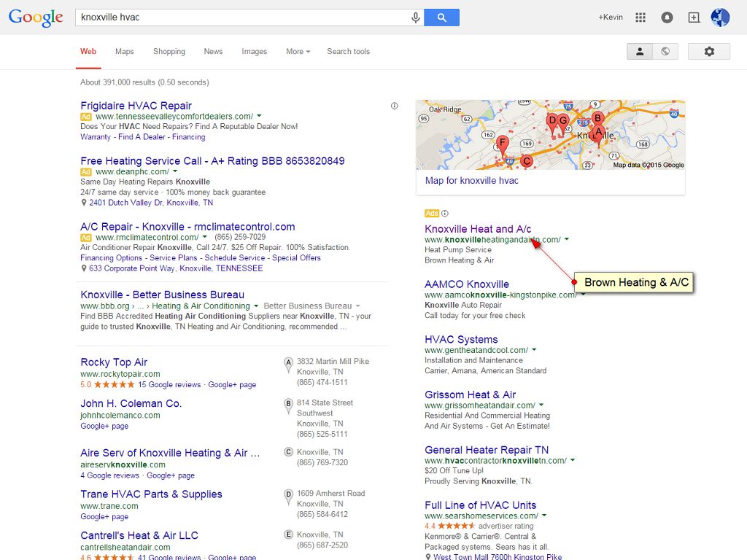The height and width of the screenshot is (560, 747).
Task: Open Full Line of HVAC Units ad
Action: [x=480, y=505]
